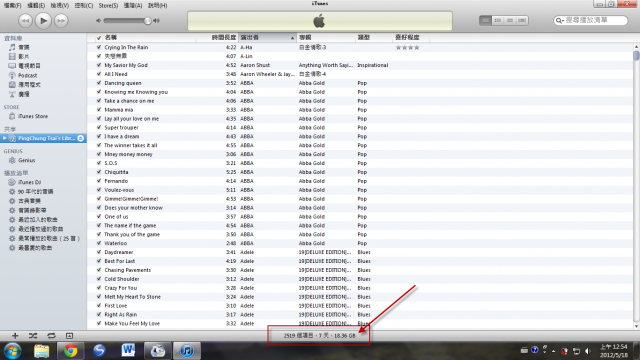Screen dimensions: 640x360
Task: Open the File menu
Action: [x=13, y=5]
